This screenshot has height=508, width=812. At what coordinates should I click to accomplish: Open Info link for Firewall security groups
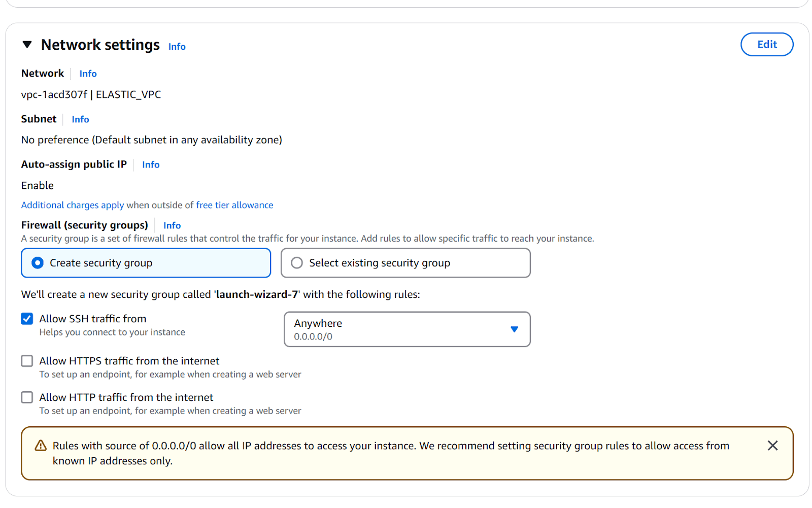(x=172, y=225)
